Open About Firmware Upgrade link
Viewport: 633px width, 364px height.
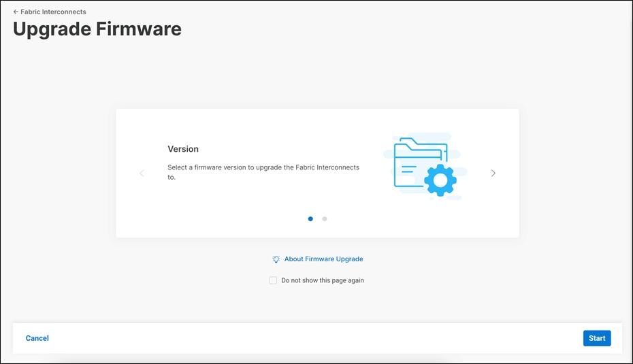tap(324, 259)
